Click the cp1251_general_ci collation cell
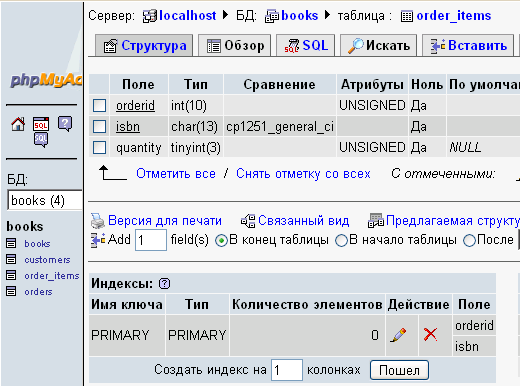The image size is (520, 386). click(280, 127)
